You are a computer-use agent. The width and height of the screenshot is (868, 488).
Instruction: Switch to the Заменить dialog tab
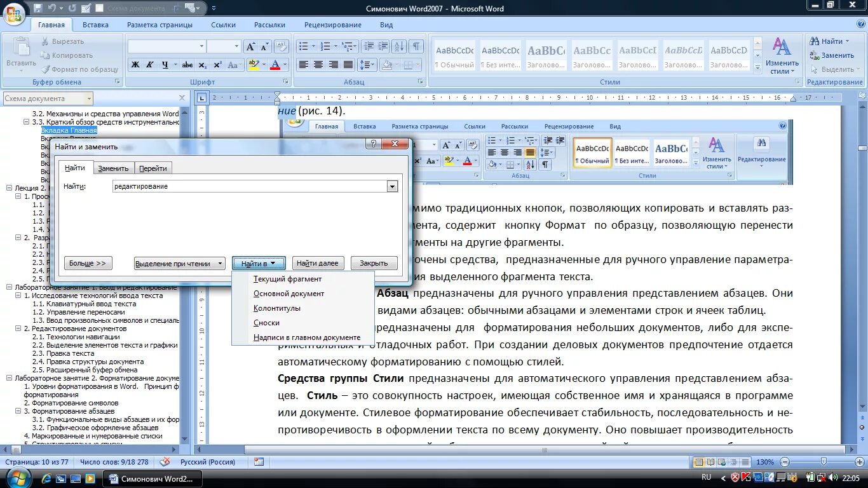113,168
